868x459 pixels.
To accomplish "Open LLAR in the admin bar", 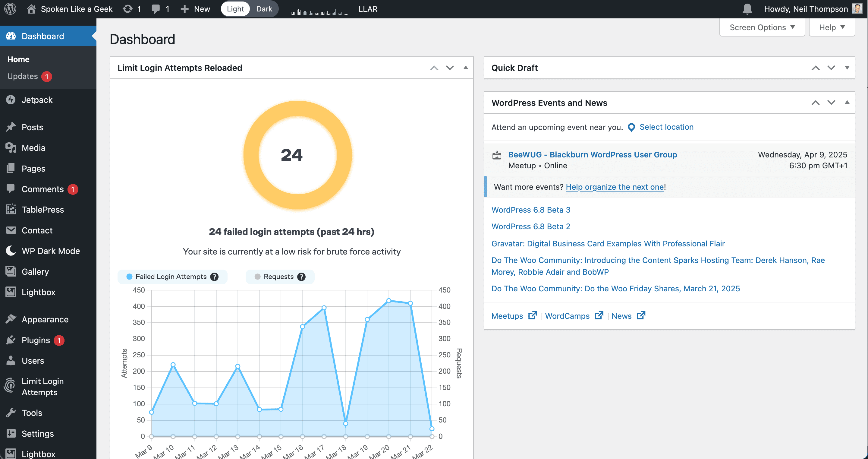I will coord(368,9).
